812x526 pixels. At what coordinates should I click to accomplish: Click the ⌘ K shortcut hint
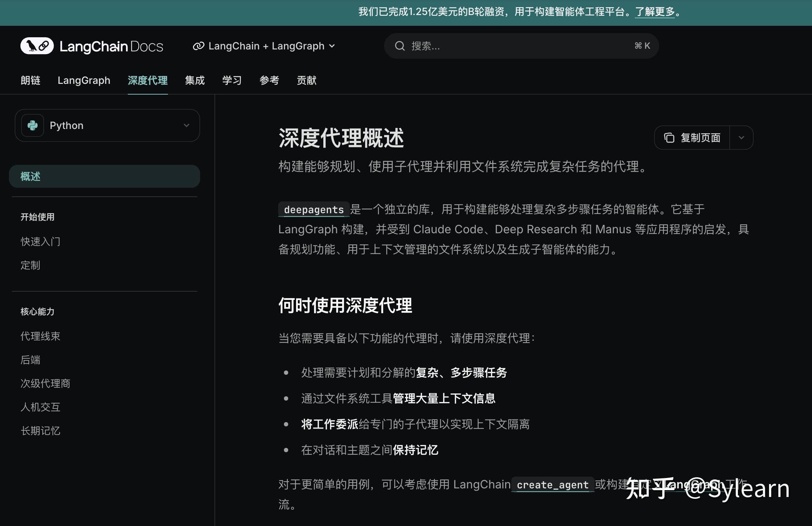[642, 46]
